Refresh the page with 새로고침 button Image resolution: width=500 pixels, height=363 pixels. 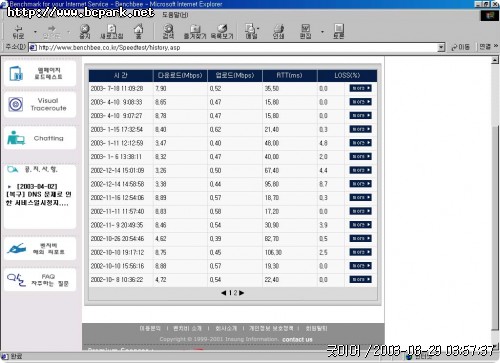tap(112, 32)
